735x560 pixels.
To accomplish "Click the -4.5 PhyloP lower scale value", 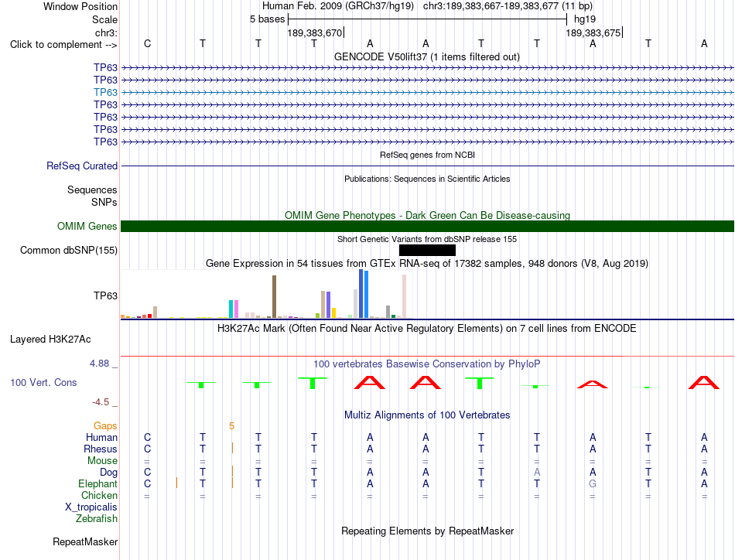I will (x=101, y=402).
